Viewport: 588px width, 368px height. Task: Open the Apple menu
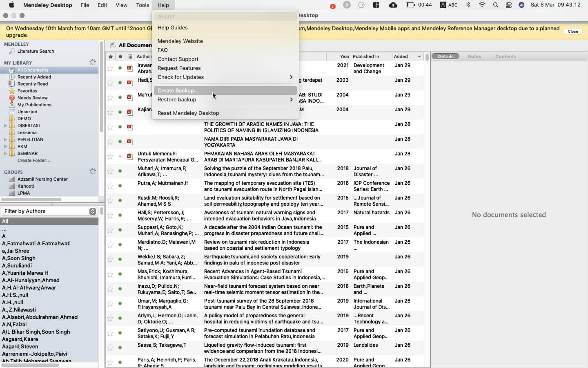[x=11, y=5]
